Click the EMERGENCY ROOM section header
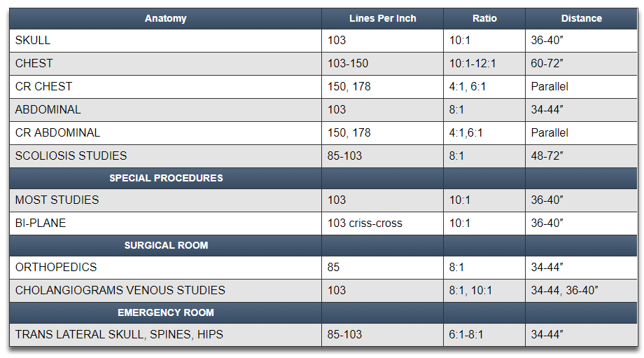This screenshot has height=358, width=644. tap(166, 312)
